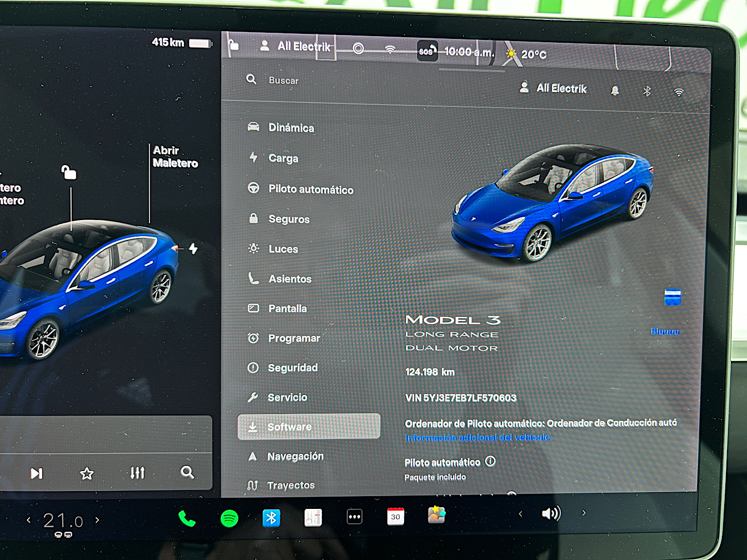Click Información adicional del vehículo link
Viewport: 747px width, 560px height.
pos(477,437)
